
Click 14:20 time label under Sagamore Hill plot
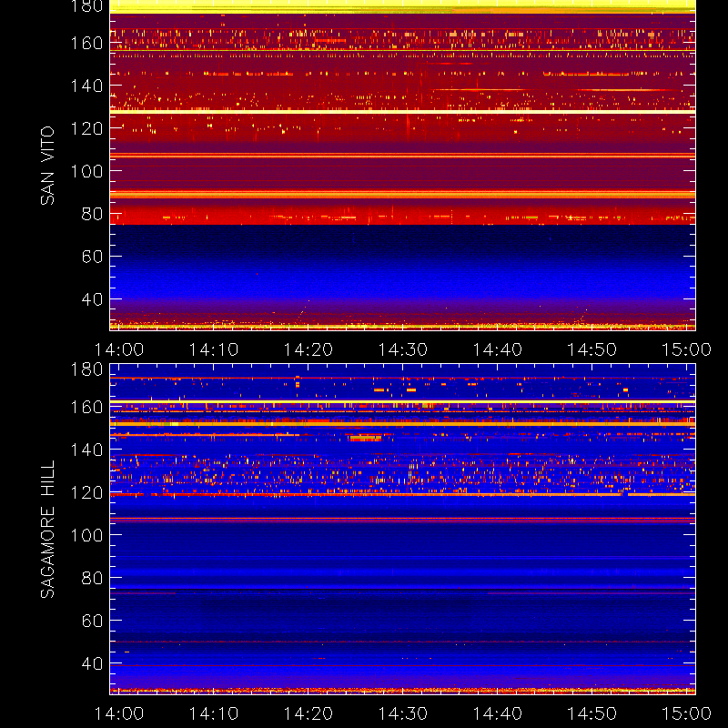click(308, 713)
